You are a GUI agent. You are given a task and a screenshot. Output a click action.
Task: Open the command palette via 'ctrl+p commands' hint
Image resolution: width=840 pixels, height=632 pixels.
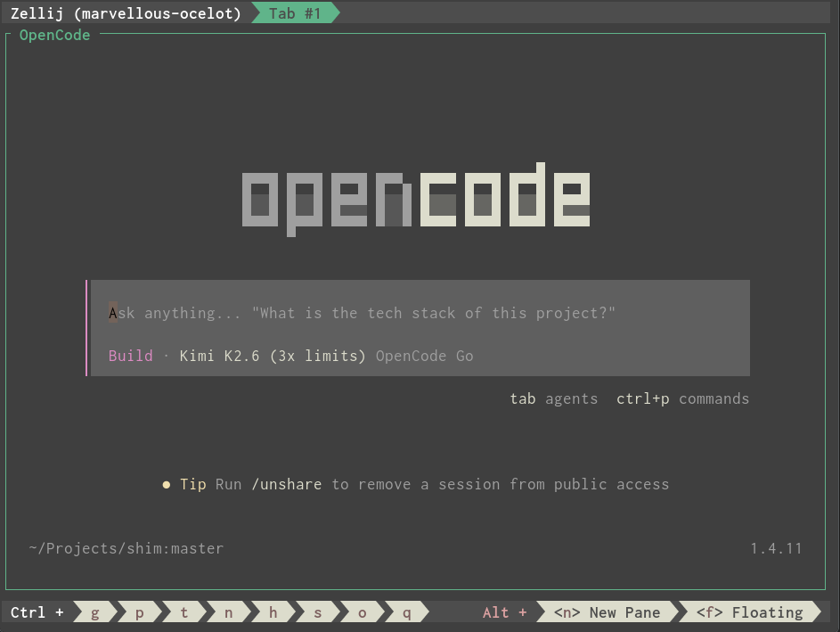coord(682,398)
